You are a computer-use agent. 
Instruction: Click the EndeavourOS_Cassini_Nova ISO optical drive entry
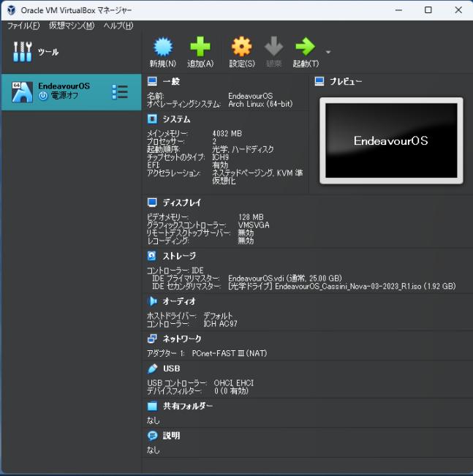tap(341, 287)
